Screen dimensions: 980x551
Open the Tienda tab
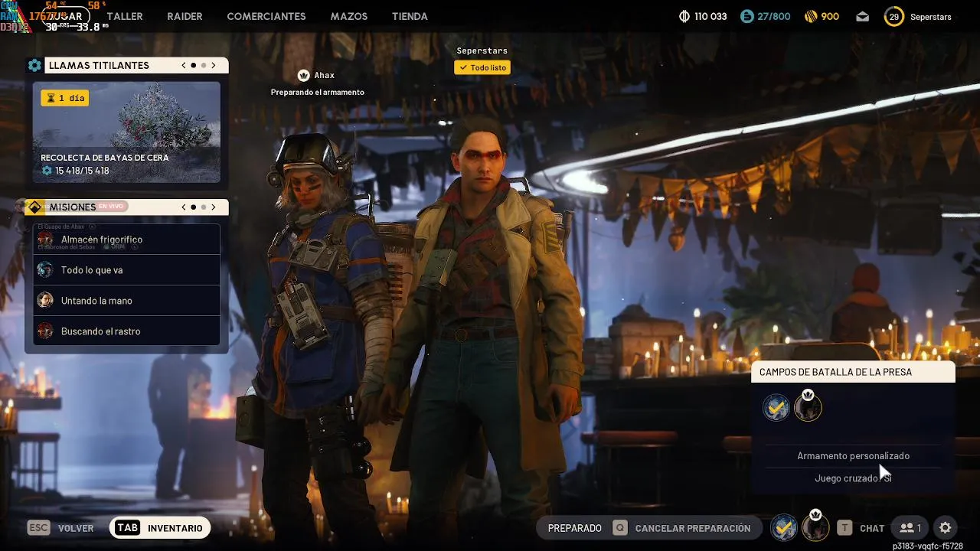point(410,16)
